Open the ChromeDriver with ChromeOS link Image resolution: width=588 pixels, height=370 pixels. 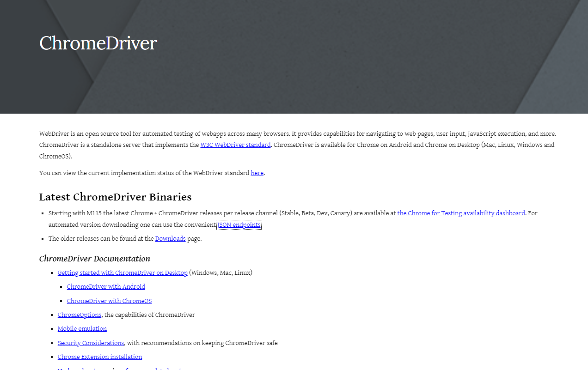pos(109,301)
